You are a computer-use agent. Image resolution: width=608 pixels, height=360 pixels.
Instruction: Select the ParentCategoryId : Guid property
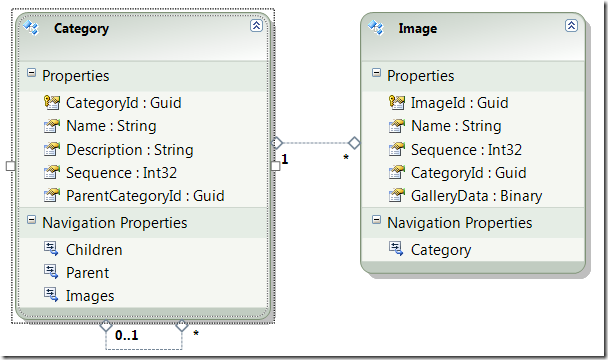point(145,196)
